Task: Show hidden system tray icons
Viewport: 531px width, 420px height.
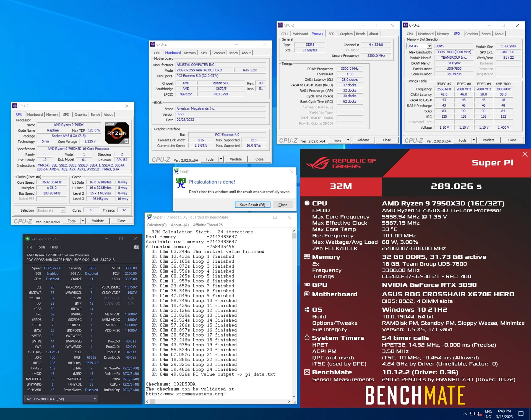Action: click(464, 414)
